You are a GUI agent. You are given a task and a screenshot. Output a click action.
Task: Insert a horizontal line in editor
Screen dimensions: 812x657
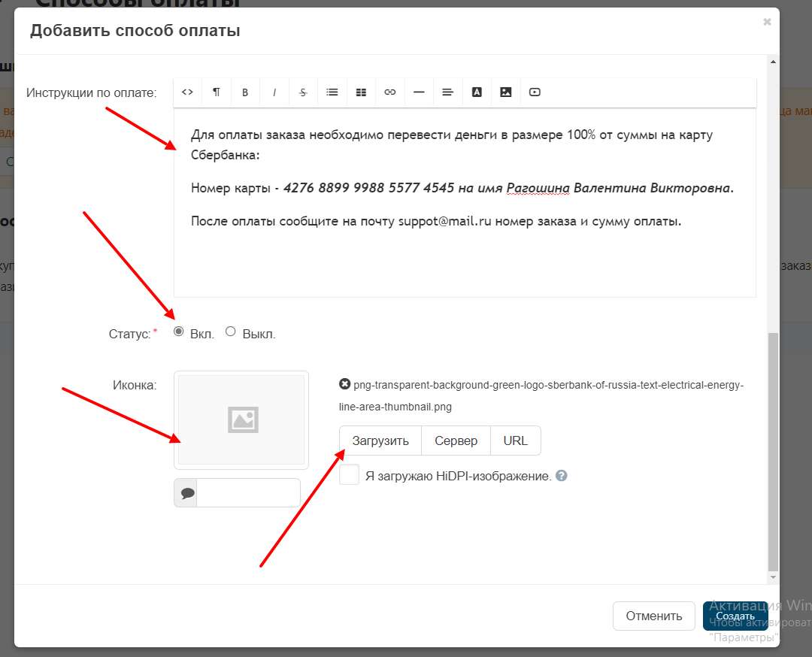tap(419, 92)
